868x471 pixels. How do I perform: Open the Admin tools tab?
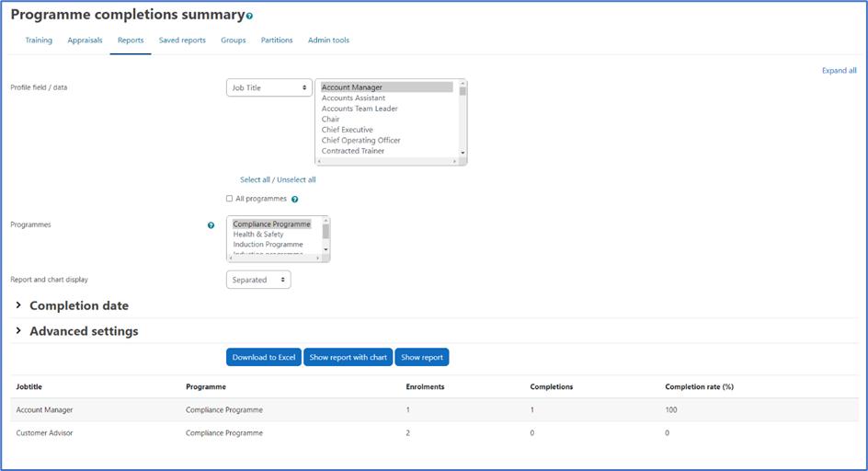328,40
